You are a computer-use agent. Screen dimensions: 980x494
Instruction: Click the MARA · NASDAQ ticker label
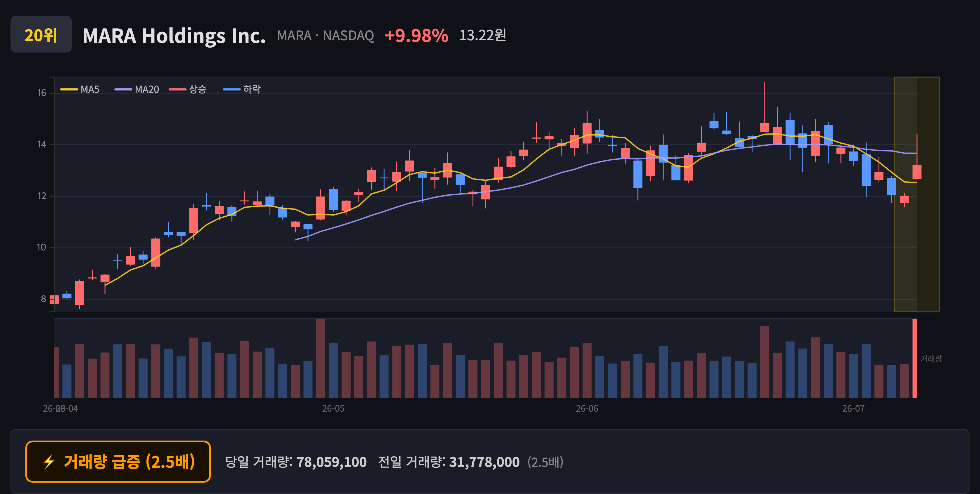pos(325,35)
